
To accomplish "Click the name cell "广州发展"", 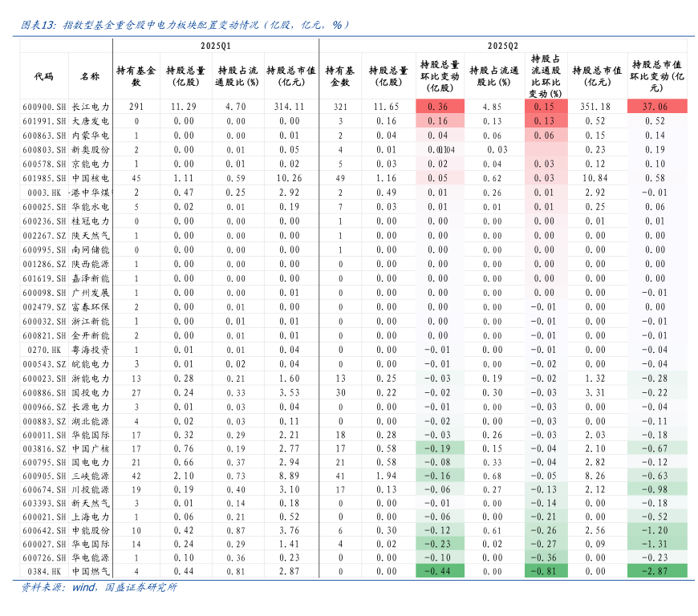I will 91,293.
